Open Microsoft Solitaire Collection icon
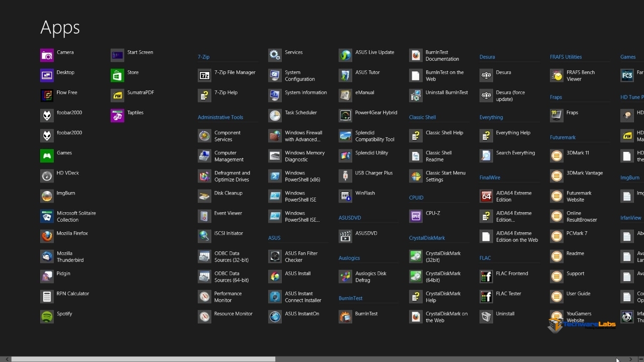The width and height of the screenshot is (644, 362). click(47, 216)
